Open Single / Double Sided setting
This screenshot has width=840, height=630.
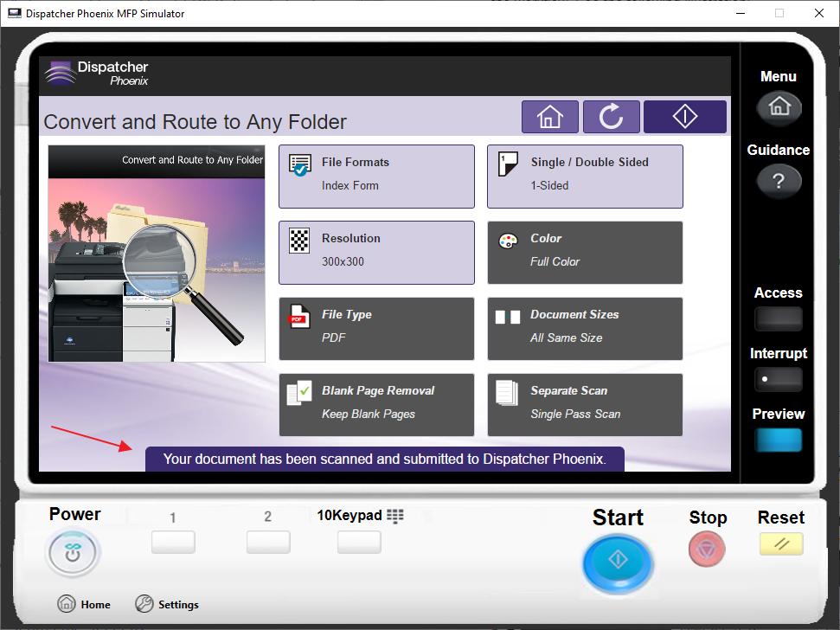[x=585, y=177]
